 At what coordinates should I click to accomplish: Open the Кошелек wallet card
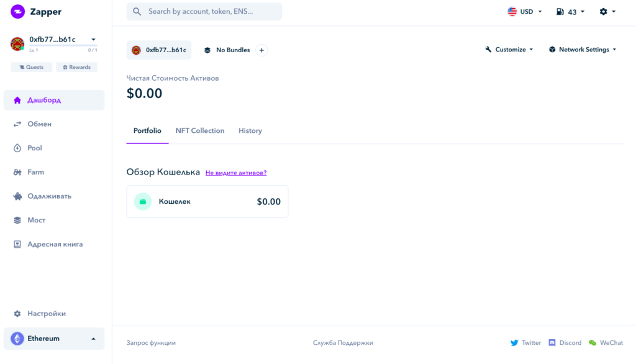coord(207,202)
